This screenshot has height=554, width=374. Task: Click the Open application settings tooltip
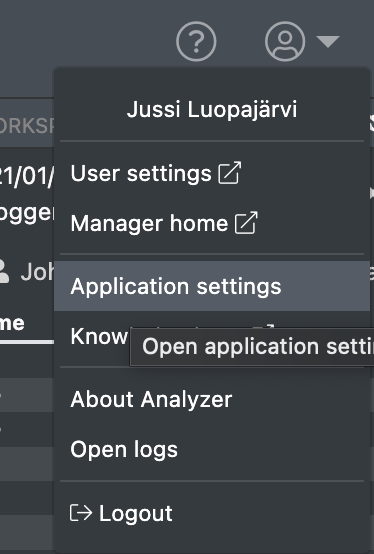point(252,347)
